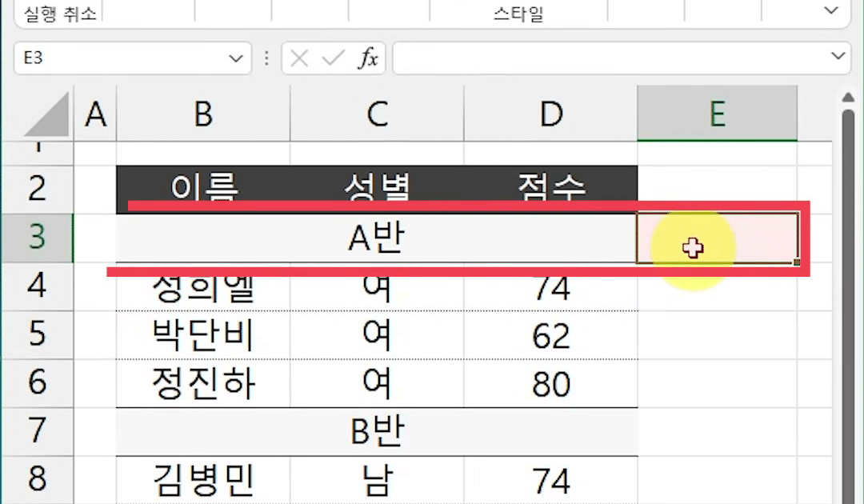Select row 3 header
864x504 pixels.
point(37,238)
